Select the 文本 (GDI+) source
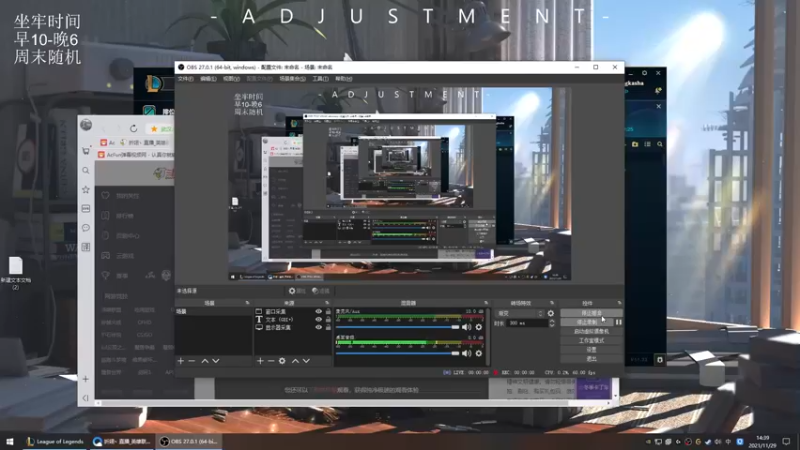The image size is (800, 450). click(x=279, y=319)
